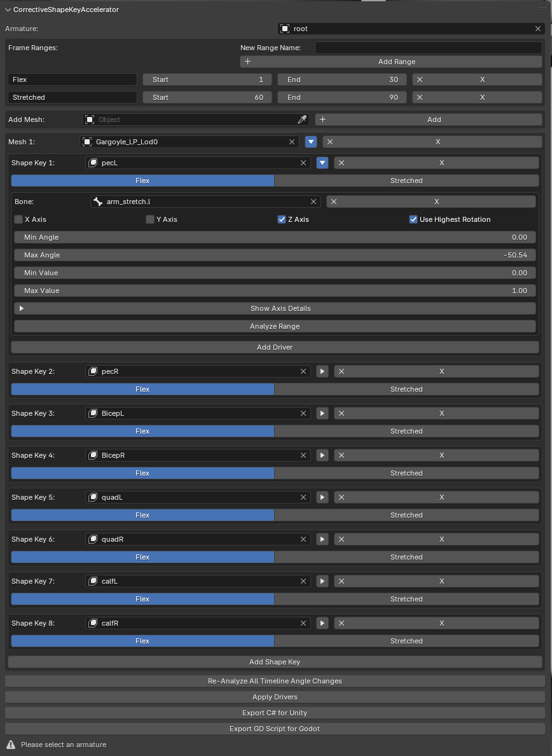Expand Show Axis Details section

(275, 308)
